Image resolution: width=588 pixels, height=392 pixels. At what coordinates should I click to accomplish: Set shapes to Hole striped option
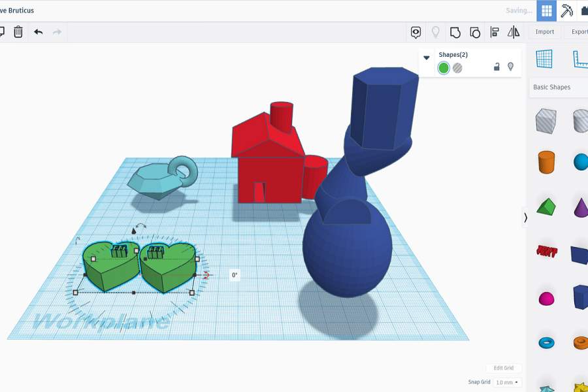[x=457, y=68]
